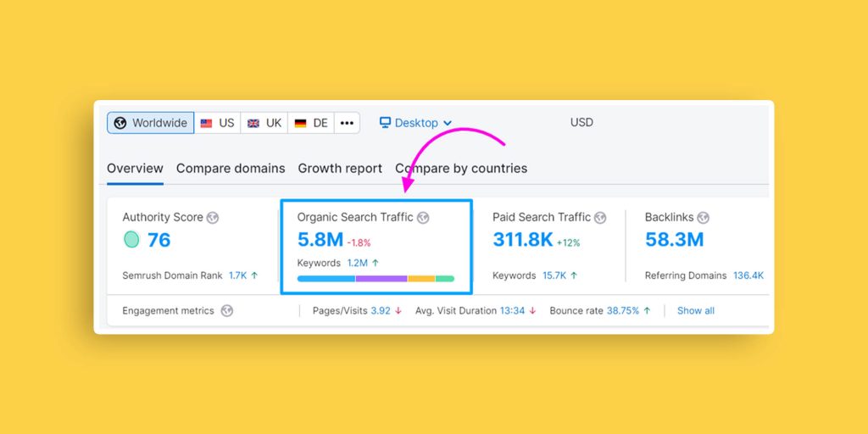This screenshot has height=434, width=868.
Task: Open the USD currency selector
Action: click(x=581, y=123)
